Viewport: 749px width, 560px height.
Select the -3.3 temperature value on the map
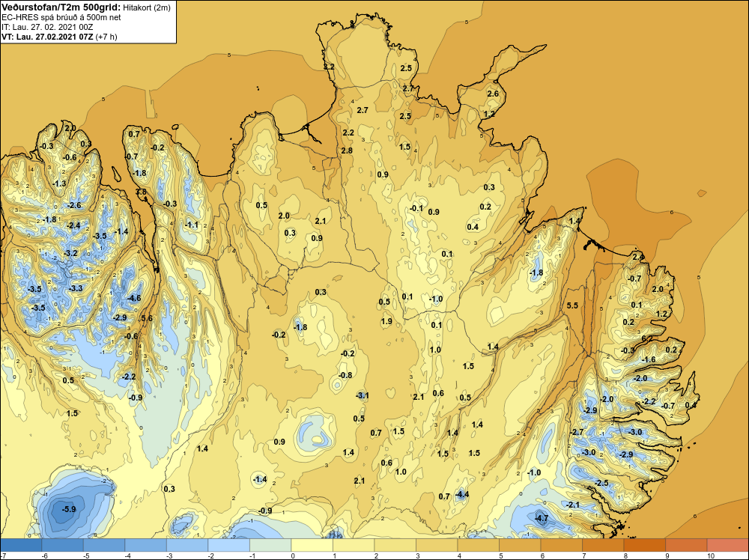(x=76, y=288)
